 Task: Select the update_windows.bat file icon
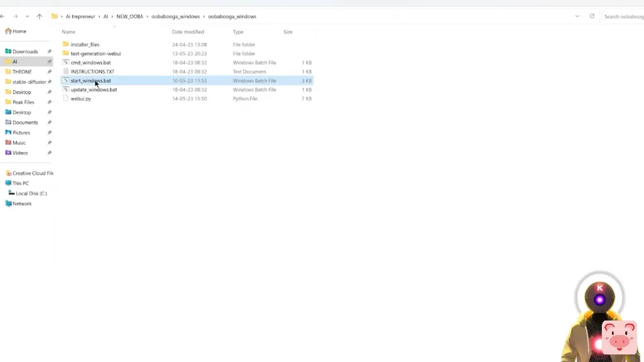pyautogui.click(x=65, y=89)
